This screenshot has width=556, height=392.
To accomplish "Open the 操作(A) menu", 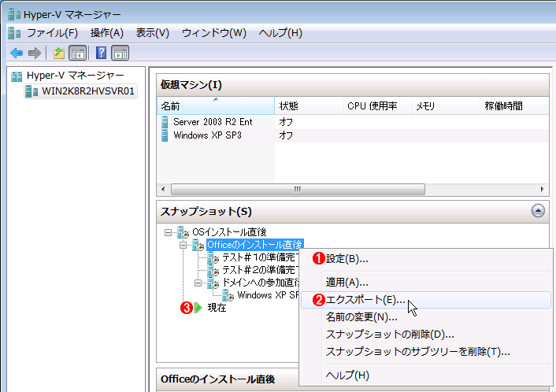I will click(x=107, y=33).
